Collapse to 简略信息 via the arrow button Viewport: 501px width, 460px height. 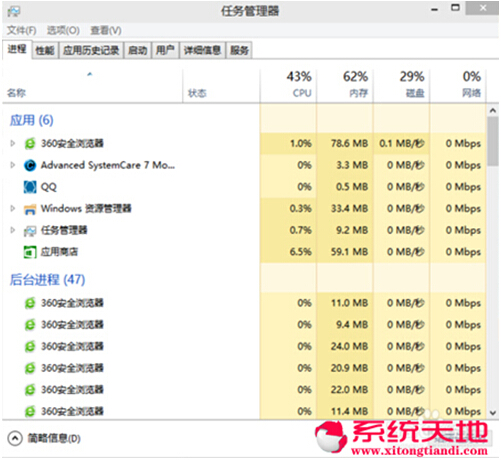click(x=15, y=439)
